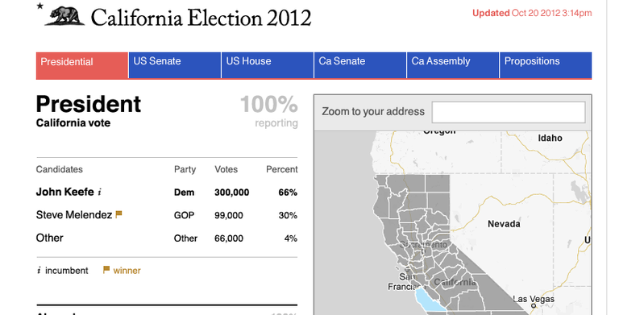Click the Nevada label on the map
Image resolution: width=644 pixels, height=315 pixels.
click(504, 224)
